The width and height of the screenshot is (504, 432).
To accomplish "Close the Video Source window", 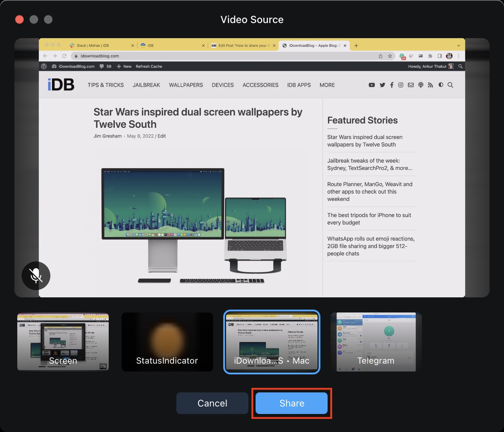I will point(19,19).
